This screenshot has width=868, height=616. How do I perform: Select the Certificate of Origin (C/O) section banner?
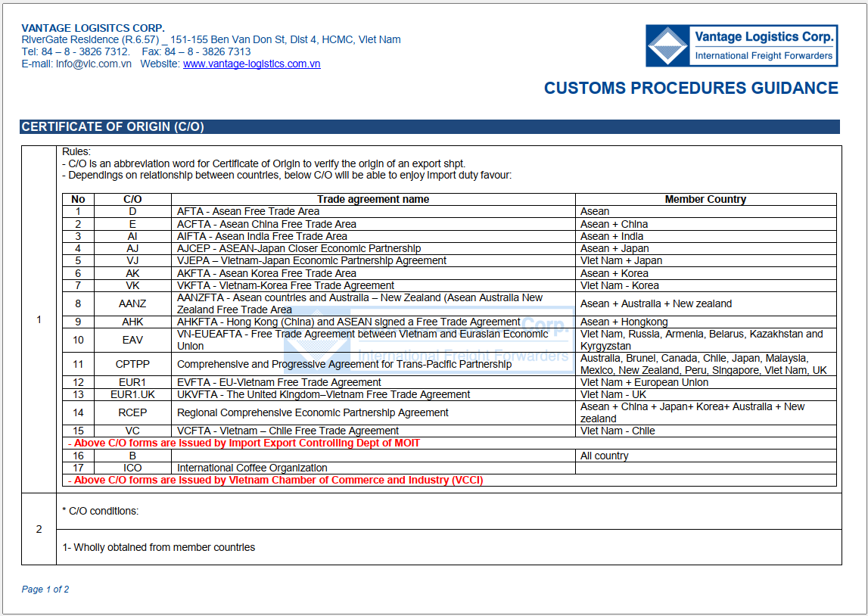(114, 127)
